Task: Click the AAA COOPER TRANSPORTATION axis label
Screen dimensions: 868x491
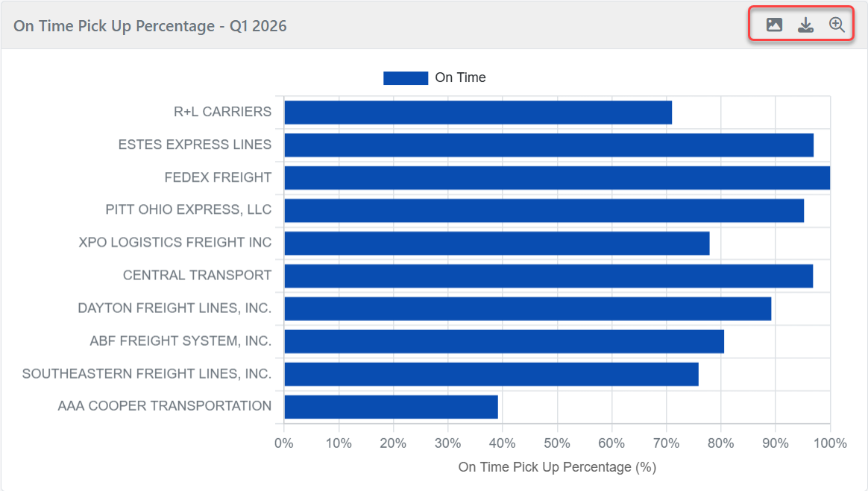Action: click(164, 406)
